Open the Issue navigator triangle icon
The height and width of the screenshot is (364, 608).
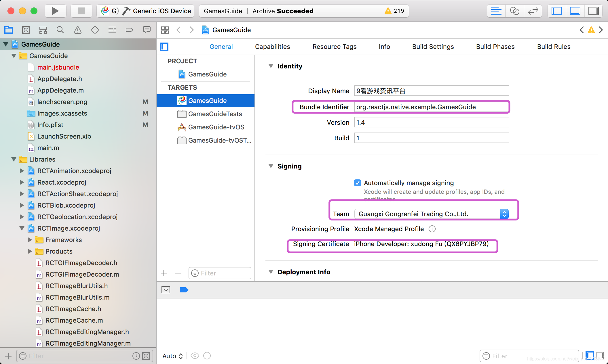(x=78, y=30)
